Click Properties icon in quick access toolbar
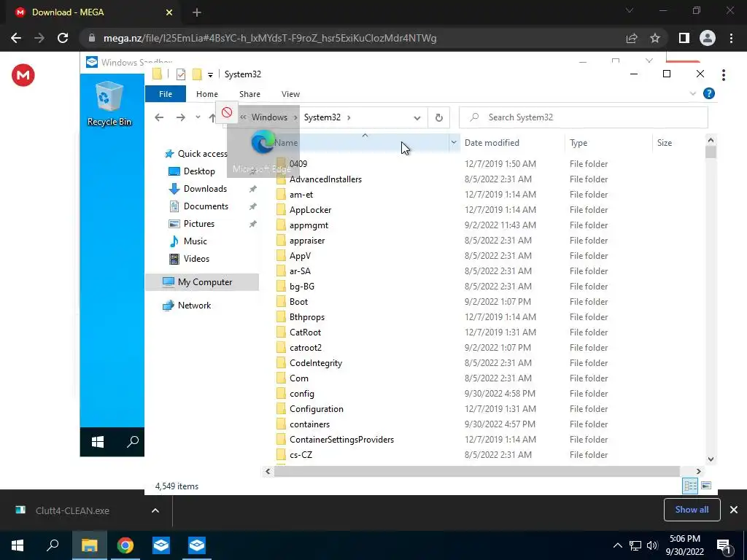 click(181, 74)
